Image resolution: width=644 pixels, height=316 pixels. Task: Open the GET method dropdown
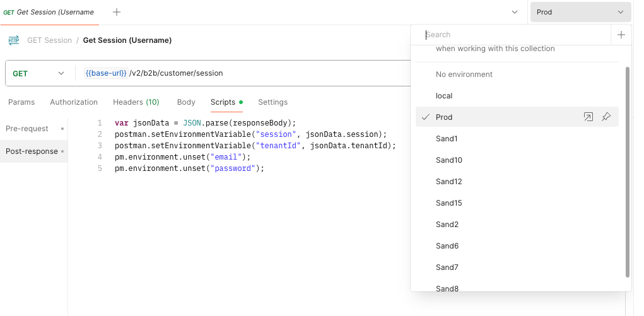tap(38, 74)
